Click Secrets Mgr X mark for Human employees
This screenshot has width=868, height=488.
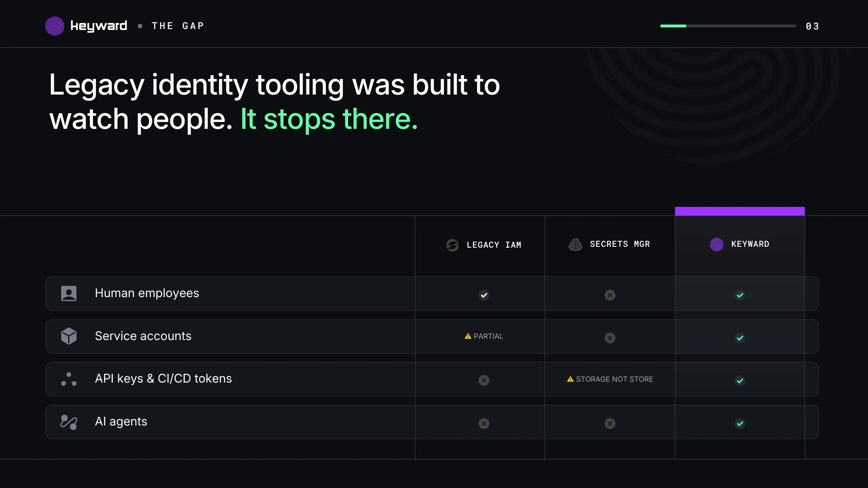(610, 295)
